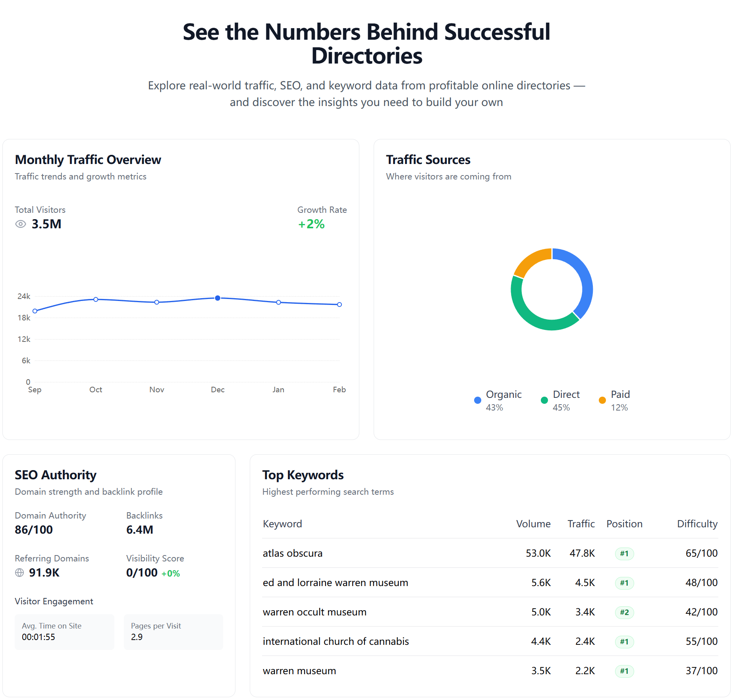Click the orange Paid legend dot
The image size is (735, 700).
coord(602,400)
